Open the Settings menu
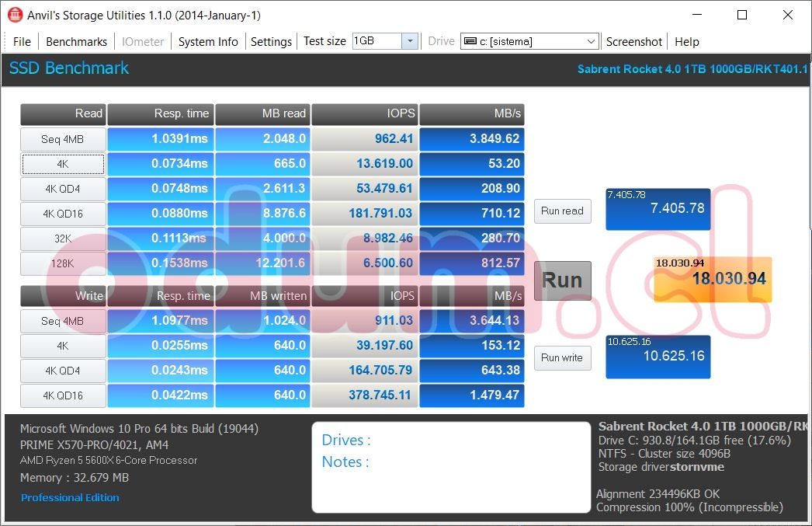The height and width of the screenshot is (526, 812). pyautogui.click(x=271, y=42)
